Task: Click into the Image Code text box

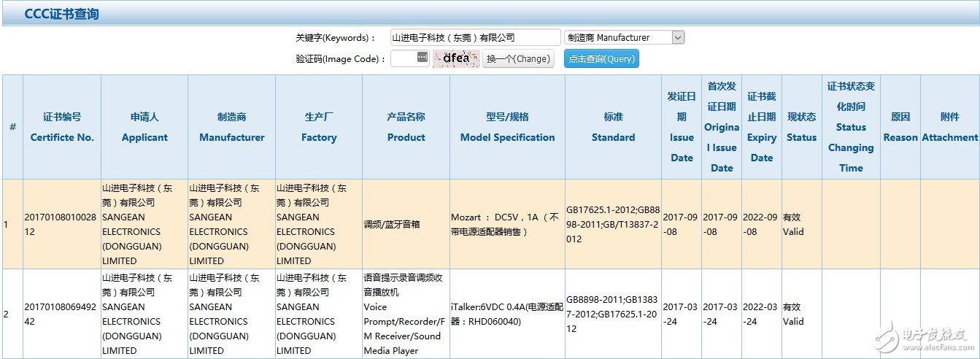Action: [x=404, y=58]
